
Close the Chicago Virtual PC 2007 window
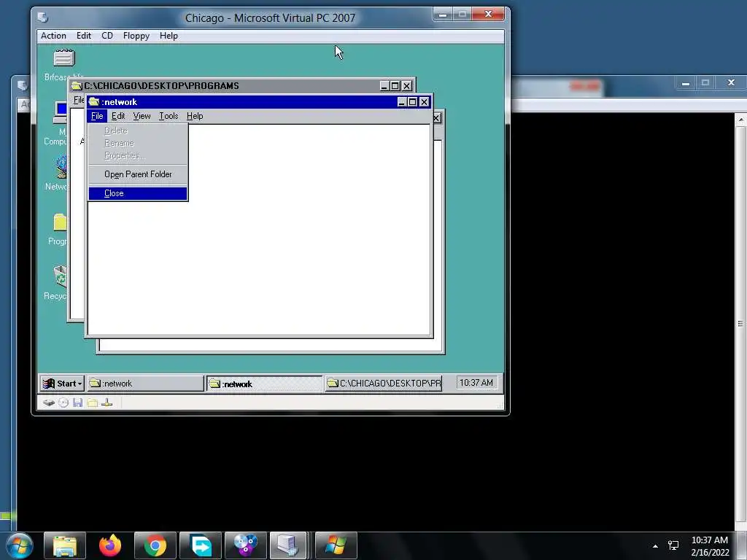[x=488, y=15]
